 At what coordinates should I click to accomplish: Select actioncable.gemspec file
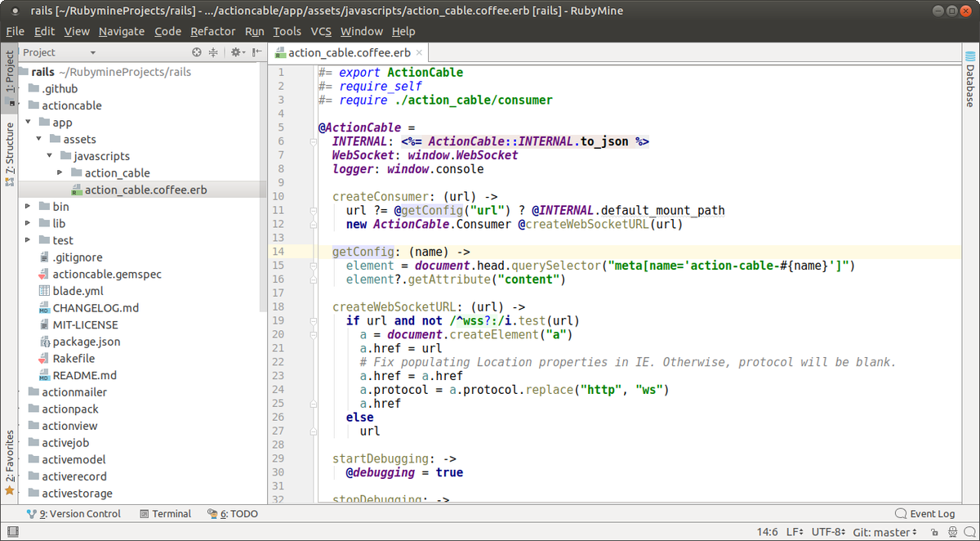(x=100, y=275)
